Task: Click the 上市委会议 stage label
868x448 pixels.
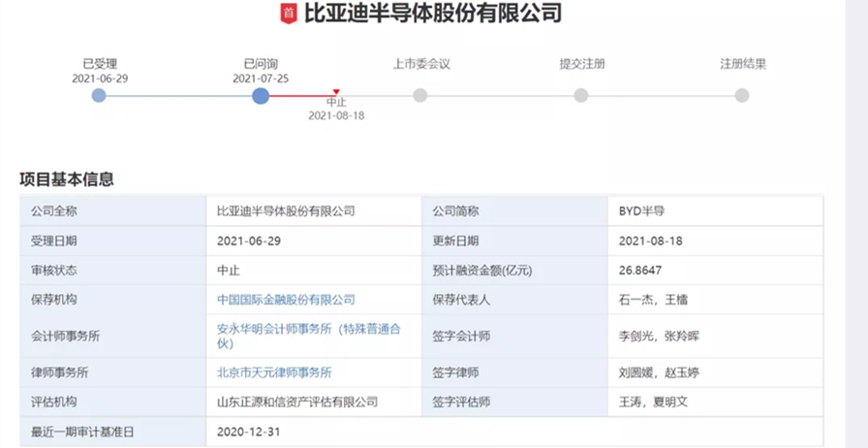Action: pos(421,64)
